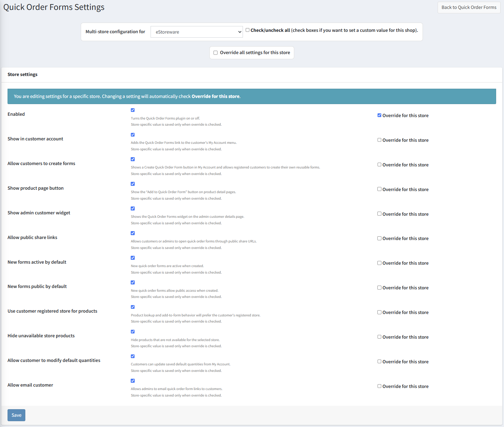Screen dimensions: 504x427
Task: Check Override for Allow public share links
Action: click(379, 238)
